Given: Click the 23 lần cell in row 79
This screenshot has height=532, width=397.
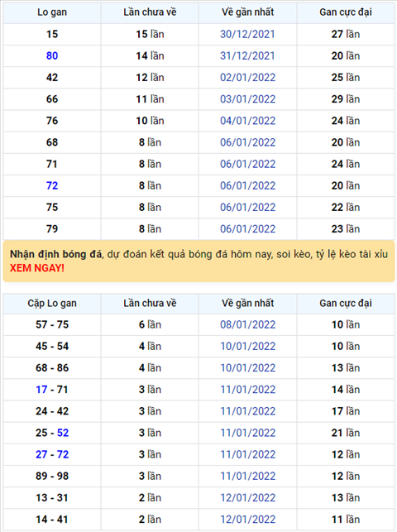Looking at the screenshot, I should [346, 228].
